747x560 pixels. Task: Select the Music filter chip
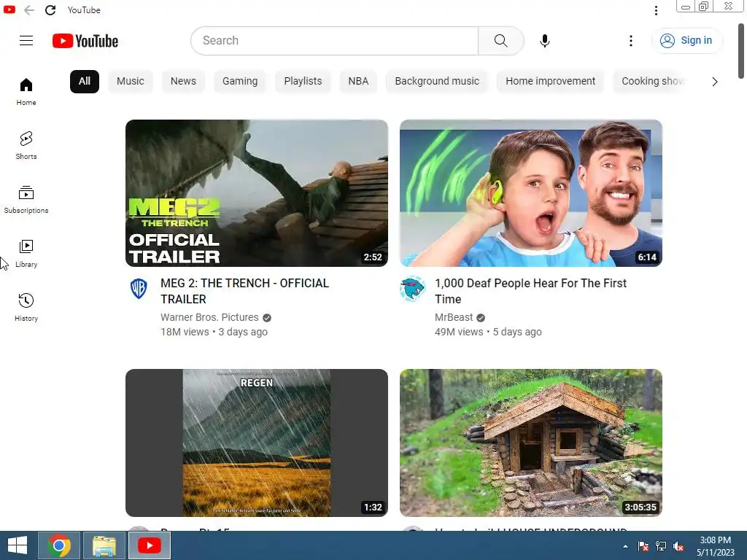[x=130, y=82]
